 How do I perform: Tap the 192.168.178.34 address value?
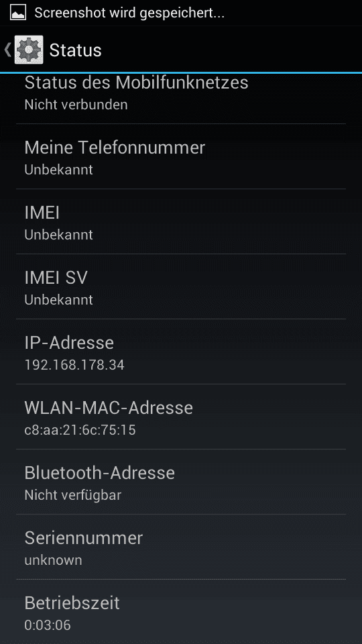(x=74, y=365)
